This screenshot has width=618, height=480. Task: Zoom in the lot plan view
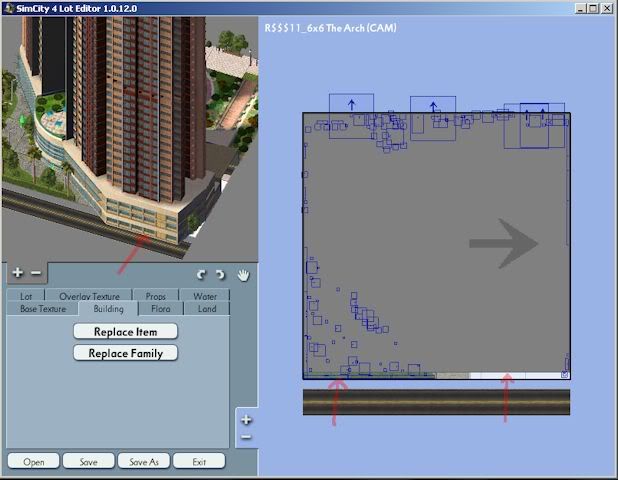(246, 420)
